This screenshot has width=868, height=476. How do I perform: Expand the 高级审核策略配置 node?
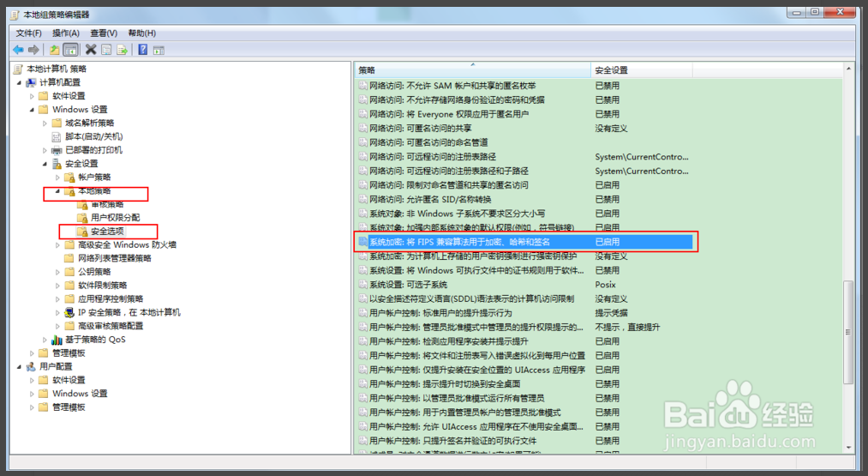click(57, 326)
